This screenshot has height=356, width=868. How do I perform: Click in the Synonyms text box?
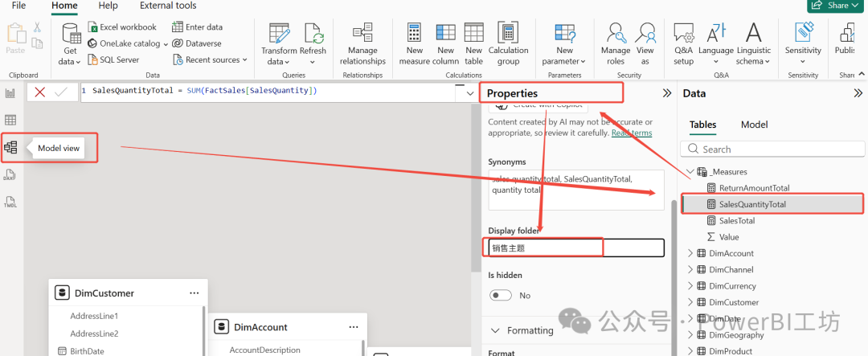point(576,190)
